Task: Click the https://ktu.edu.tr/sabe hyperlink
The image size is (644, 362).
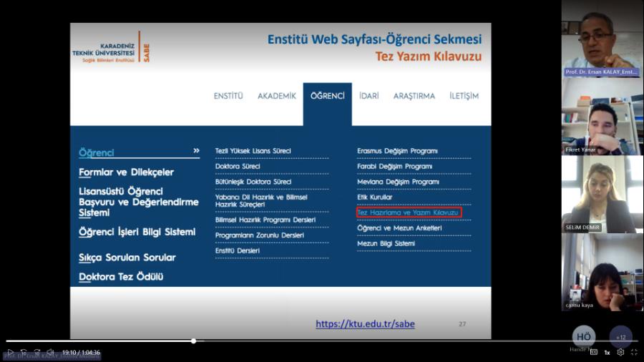Action: (x=365, y=324)
